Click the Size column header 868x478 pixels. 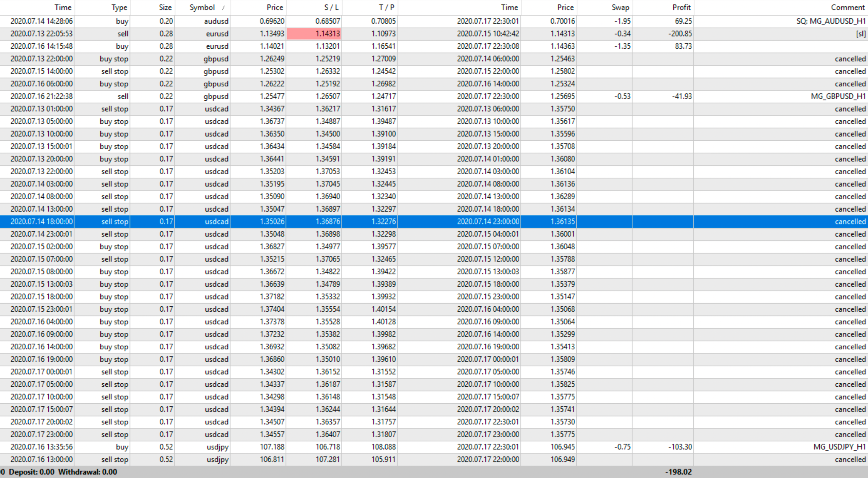[165, 7]
